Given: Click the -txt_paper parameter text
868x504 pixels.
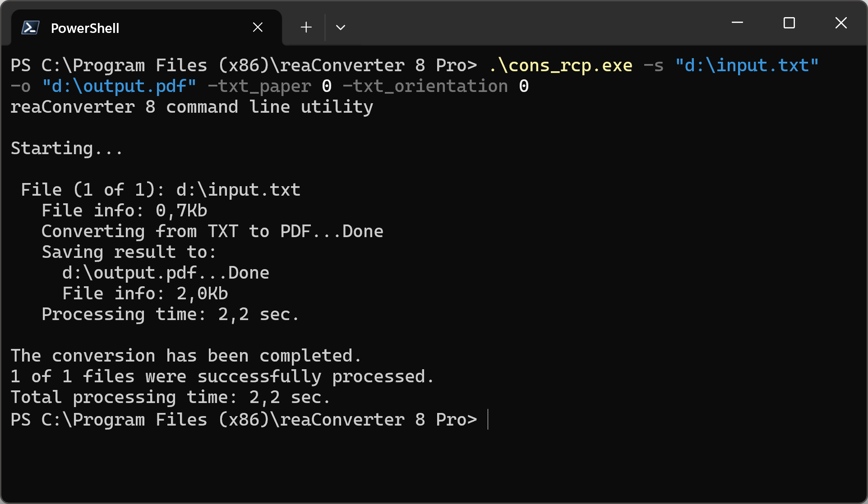Looking at the screenshot, I should 259,87.
